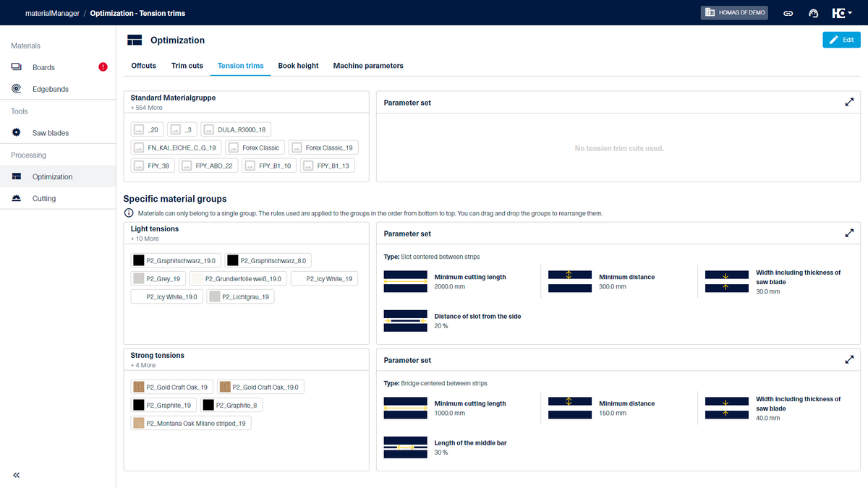The image size is (868, 488).
Task: Click the link icon in the header
Action: point(789,13)
